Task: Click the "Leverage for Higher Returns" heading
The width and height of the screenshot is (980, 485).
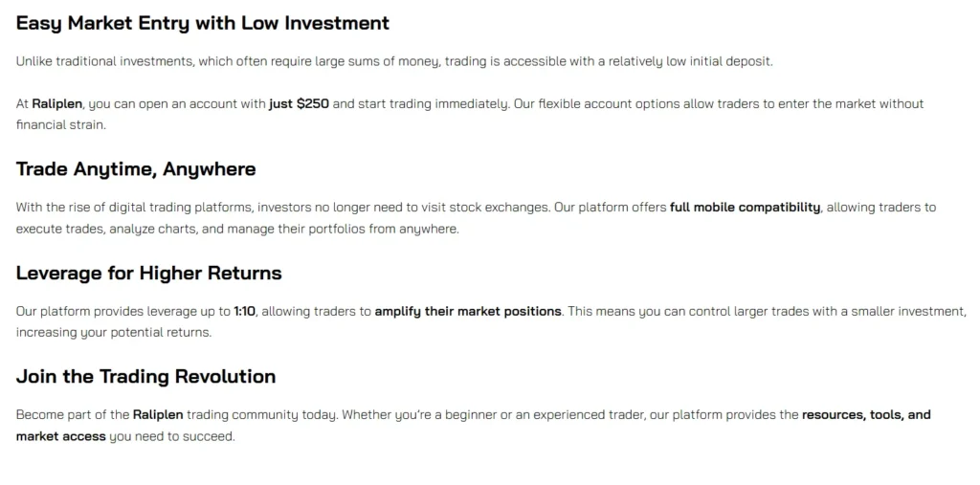Action: click(148, 274)
